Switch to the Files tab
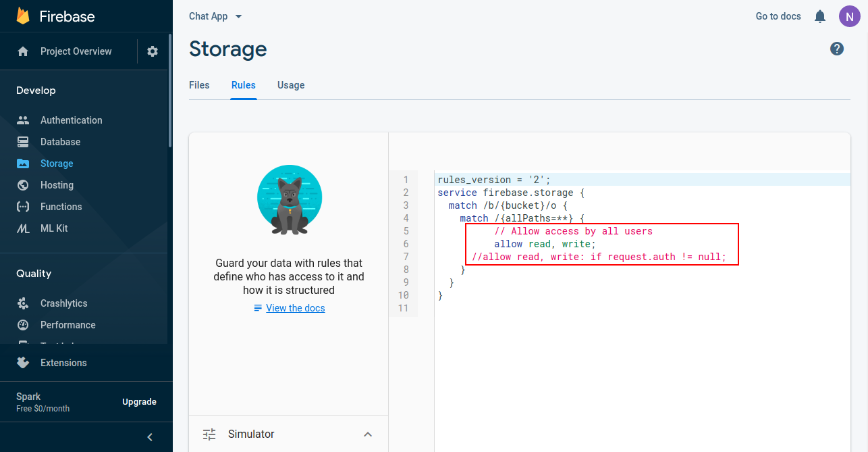The height and width of the screenshot is (452, 868). tap(199, 85)
